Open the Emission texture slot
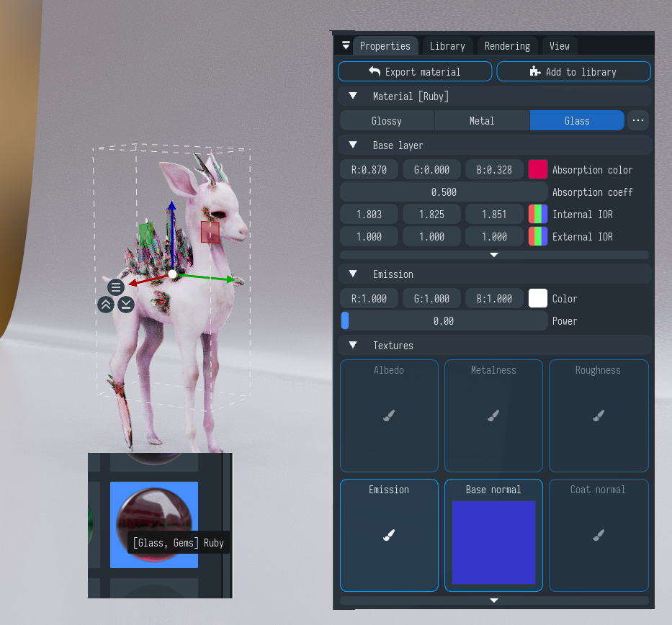 pyautogui.click(x=389, y=535)
